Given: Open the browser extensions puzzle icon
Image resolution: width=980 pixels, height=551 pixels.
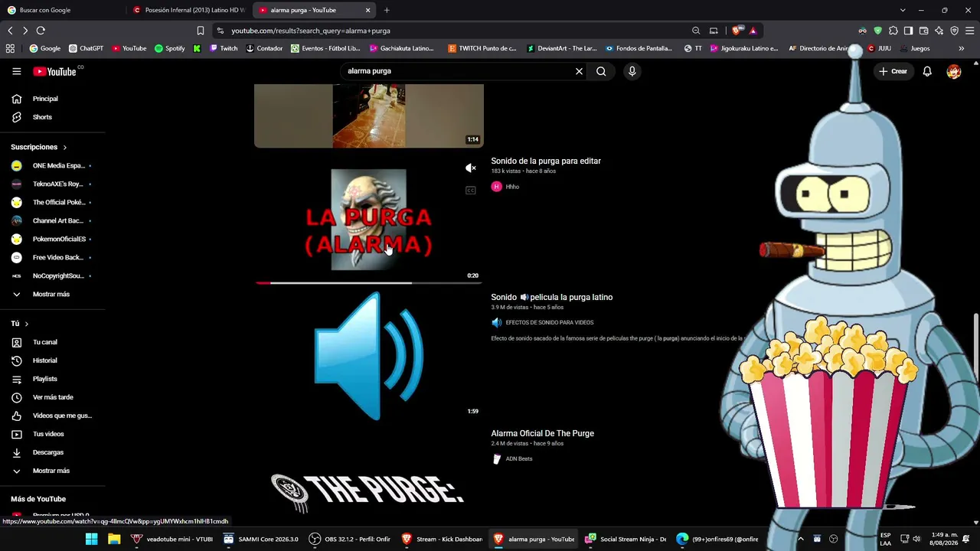Looking at the screenshot, I should pyautogui.click(x=893, y=31).
